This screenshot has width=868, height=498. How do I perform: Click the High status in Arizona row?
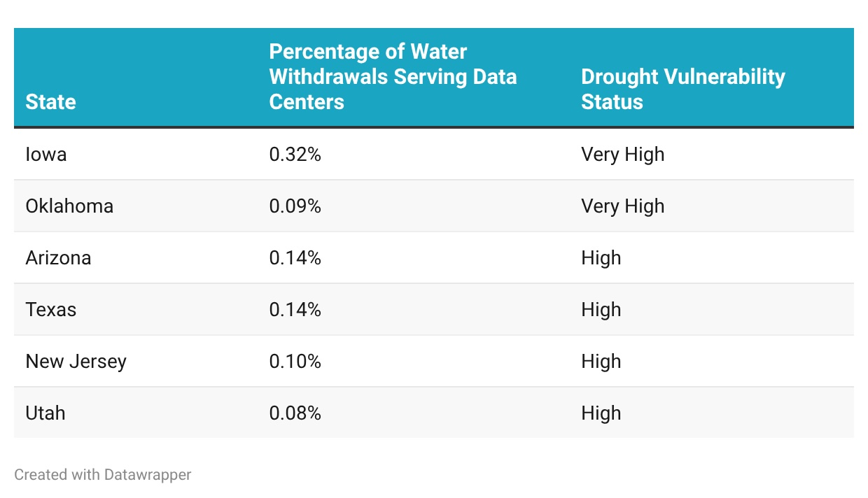pyautogui.click(x=601, y=257)
